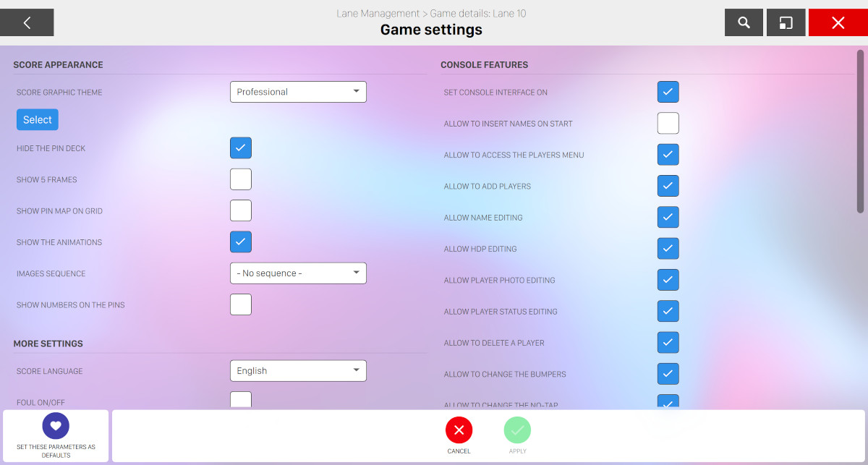Open Score Graphic Theme dropdown
The image size is (868, 465).
pos(298,92)
